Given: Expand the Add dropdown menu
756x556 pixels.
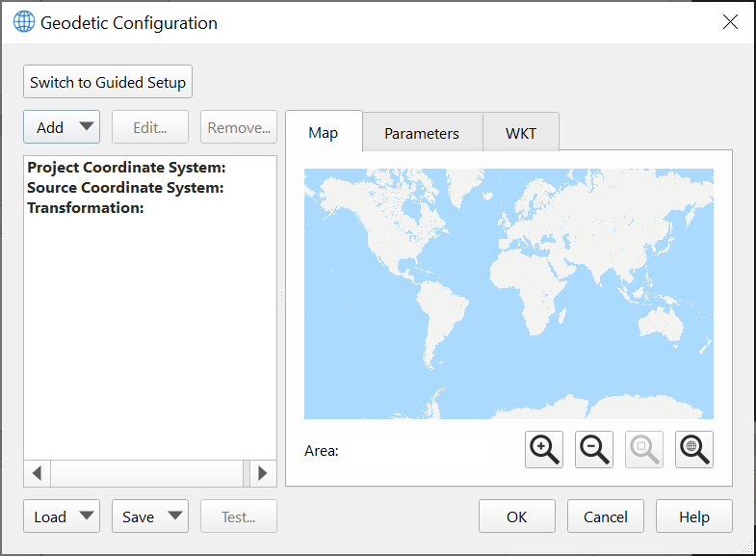Looking at the screenshot, I should [x=87, y=127].
